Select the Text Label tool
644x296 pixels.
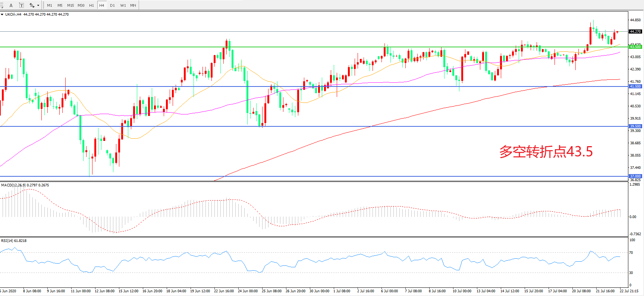click(x=21, y=5)
